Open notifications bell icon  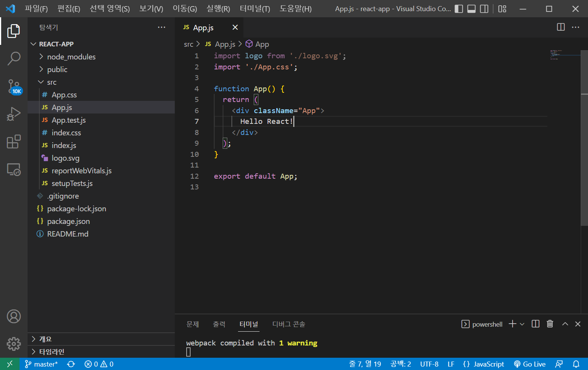click(x=576, y=364)
